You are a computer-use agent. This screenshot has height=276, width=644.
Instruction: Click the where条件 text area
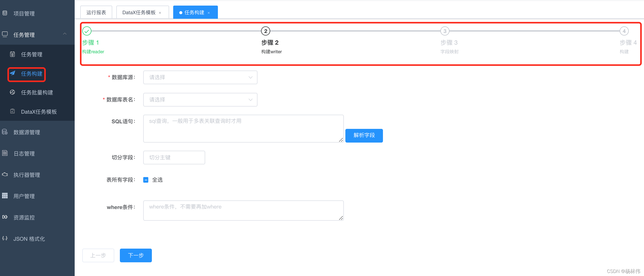pyautogui.click(x=243, y=211)
